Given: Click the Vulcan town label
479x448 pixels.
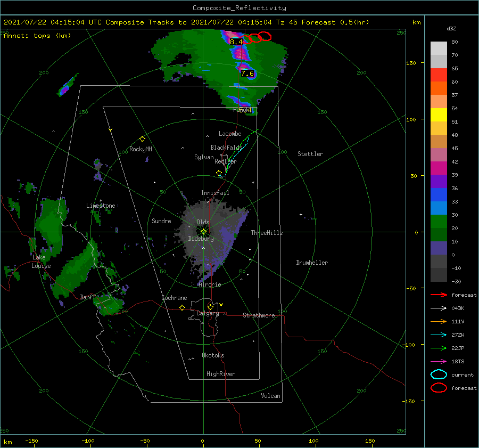Looking at the screenshot, I should 270,396.
